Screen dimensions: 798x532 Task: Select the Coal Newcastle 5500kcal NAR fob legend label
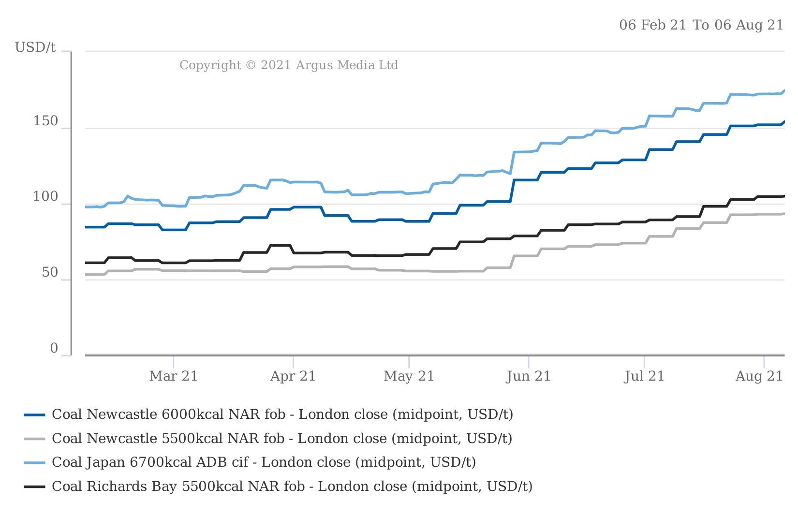(282, 438)
